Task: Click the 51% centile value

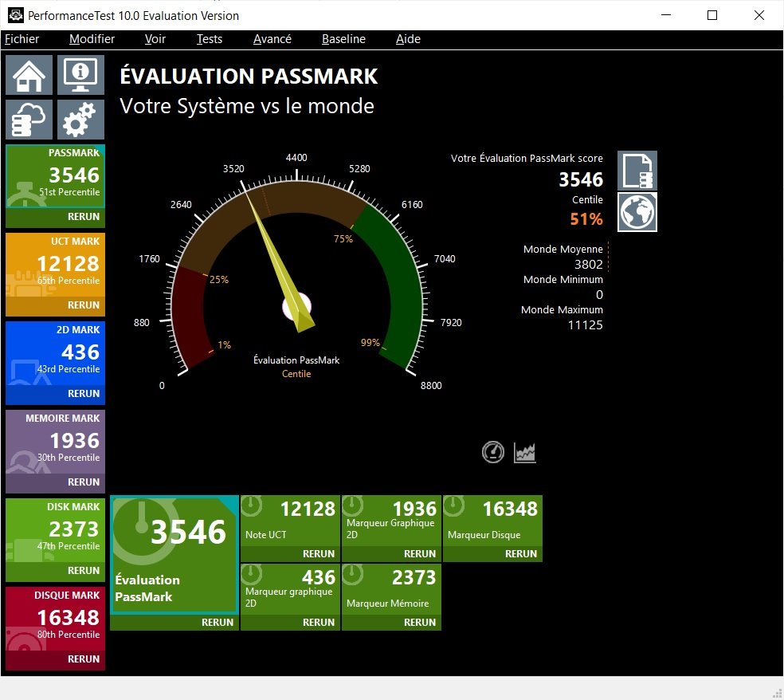Action: click(586, 219)
